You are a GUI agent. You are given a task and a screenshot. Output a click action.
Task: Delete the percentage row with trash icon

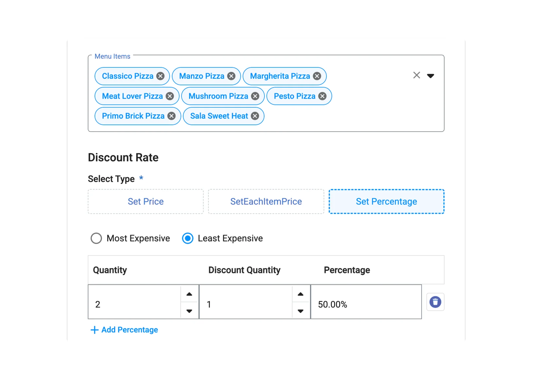coord(435,302)
